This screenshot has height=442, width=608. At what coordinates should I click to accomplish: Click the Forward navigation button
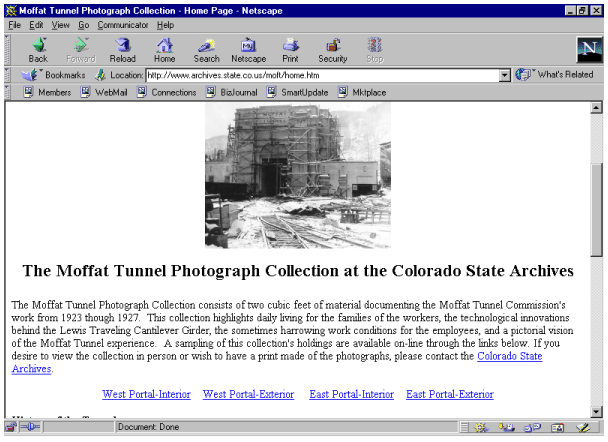pyautogui.click(x=81, y=50)
